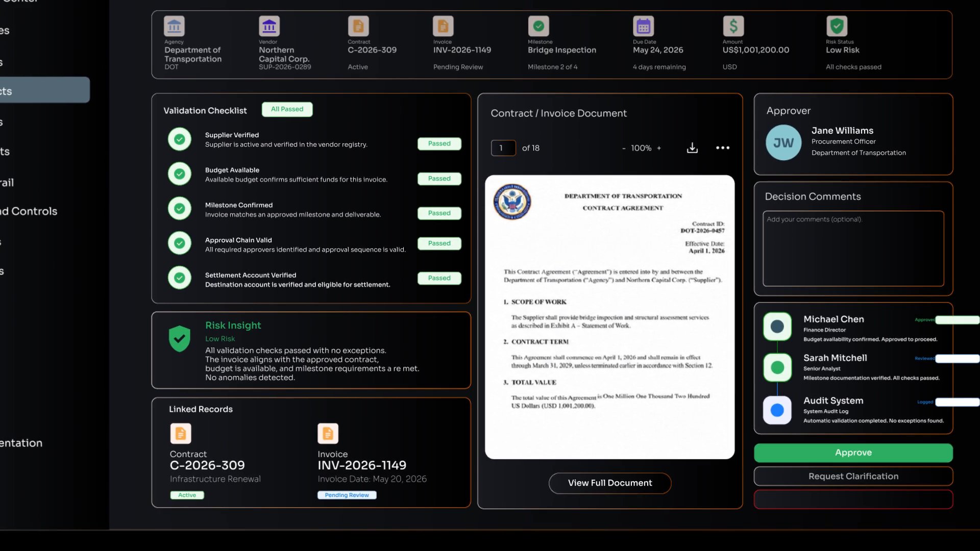Click 'Audit System' name in timeline
Viewport: 980px width, 551px height.
pos(834,401)
